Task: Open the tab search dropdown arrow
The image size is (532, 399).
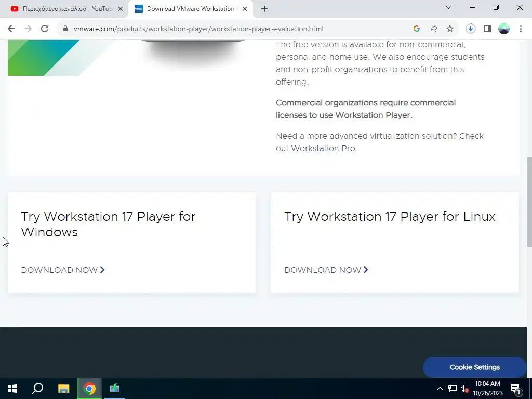Action: coord(448,7)
